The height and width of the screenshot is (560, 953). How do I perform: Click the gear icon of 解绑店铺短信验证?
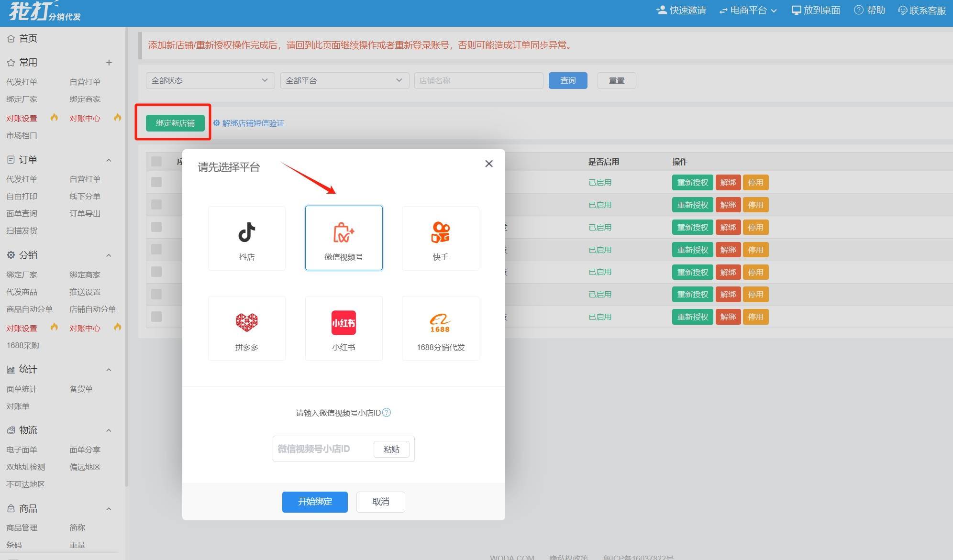click(x=216, y=123)
